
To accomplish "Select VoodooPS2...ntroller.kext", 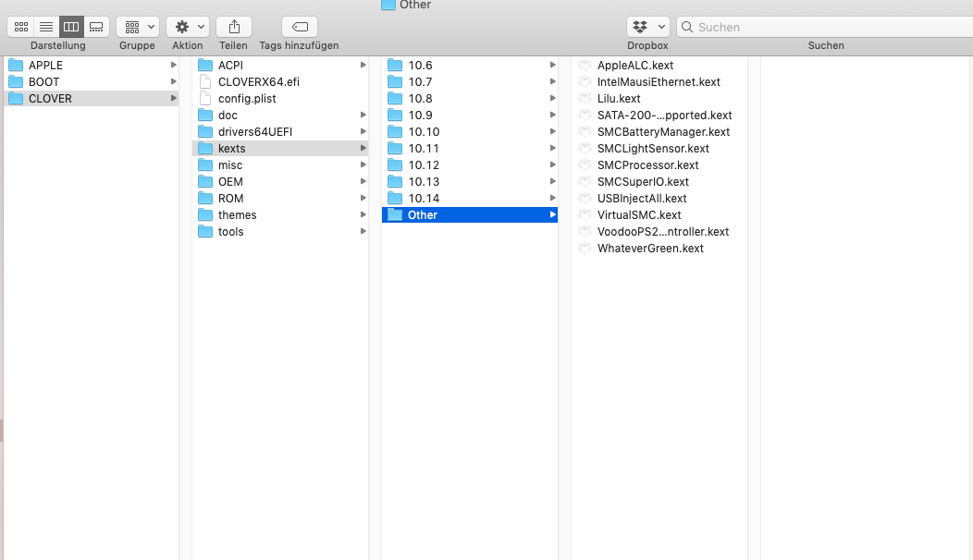I will click(659, 232).
